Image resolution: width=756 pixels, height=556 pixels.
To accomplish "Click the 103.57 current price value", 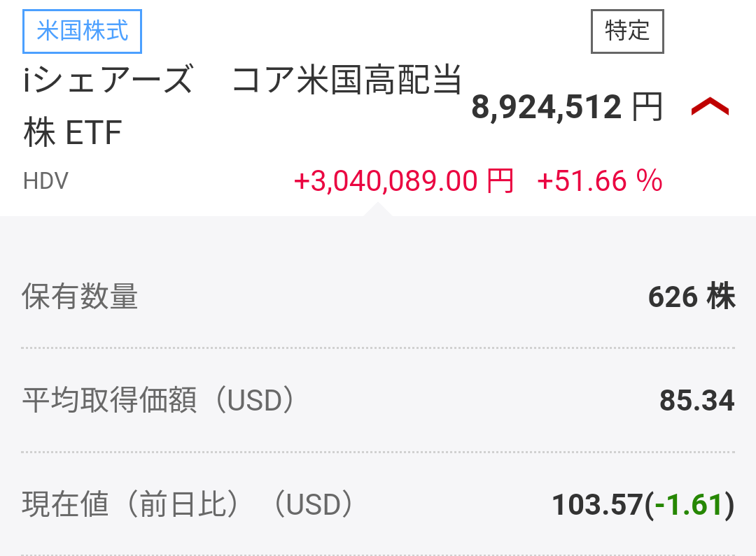I will pyautogui.click(x=597, y=504).
